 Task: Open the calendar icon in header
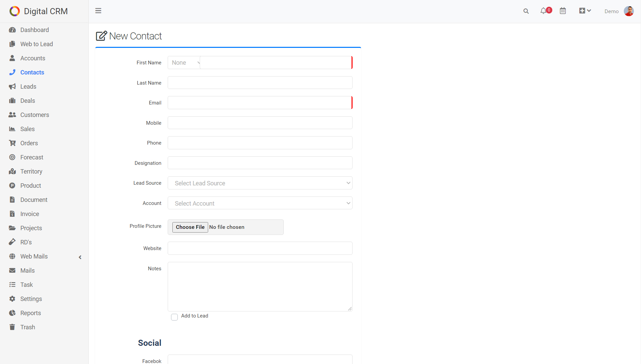click(563, 11)
